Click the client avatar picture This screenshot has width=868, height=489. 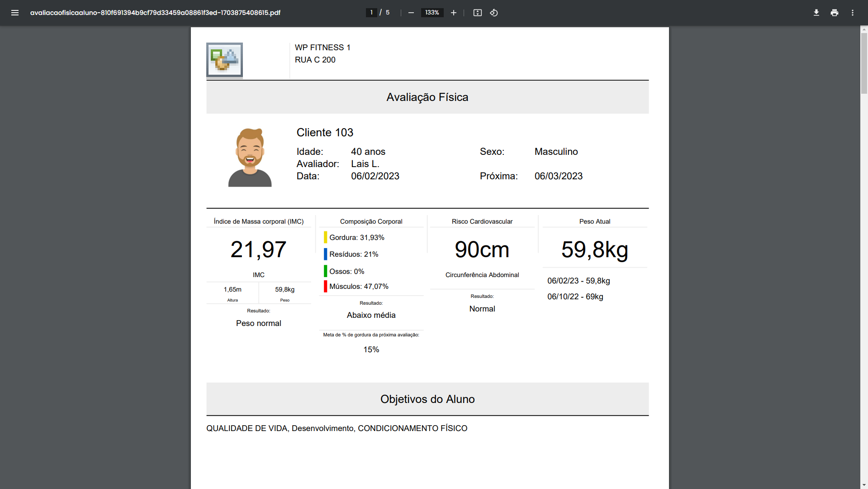[250, 158]
